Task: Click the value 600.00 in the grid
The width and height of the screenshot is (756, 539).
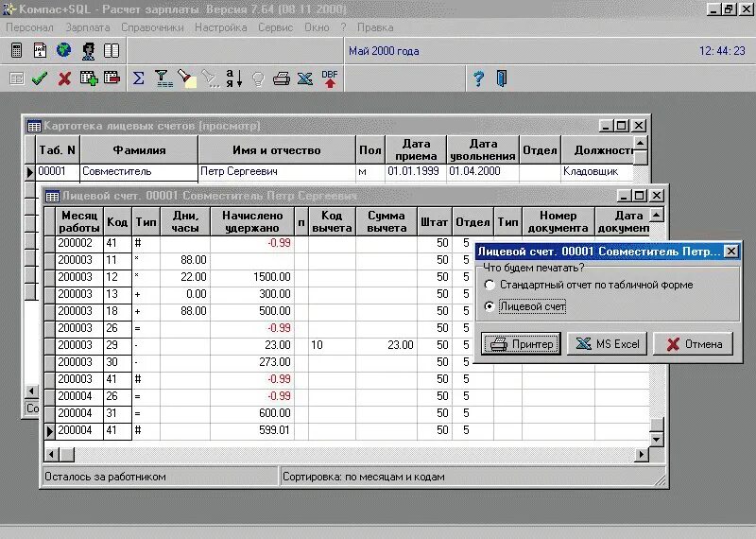Action: click(274, 413)
